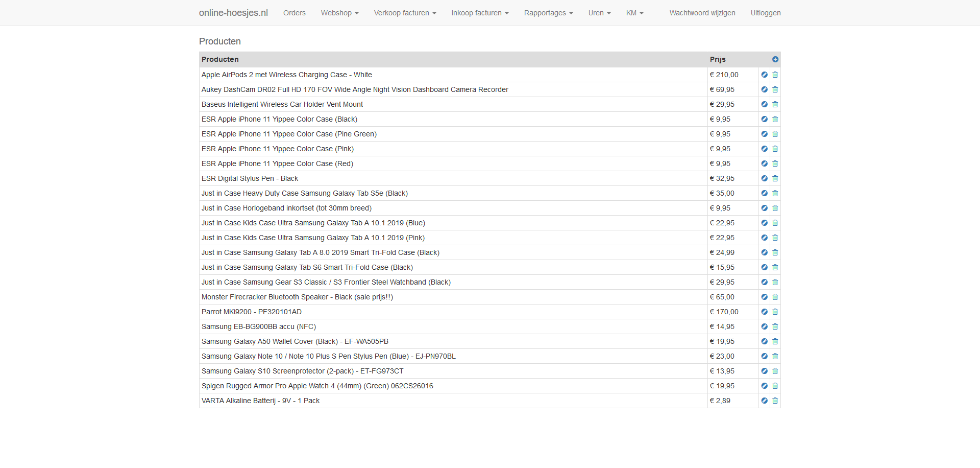This screenshot has height=468, width=980.
Task: Log out via Uitloggen
Action: coord(766,13)
